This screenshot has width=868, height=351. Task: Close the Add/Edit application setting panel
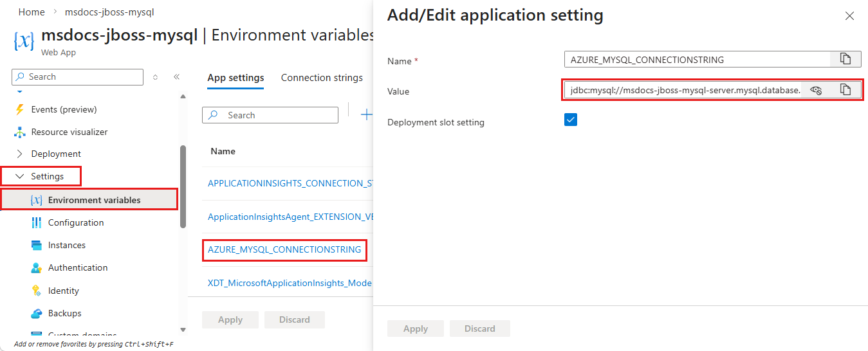point(849,15)
